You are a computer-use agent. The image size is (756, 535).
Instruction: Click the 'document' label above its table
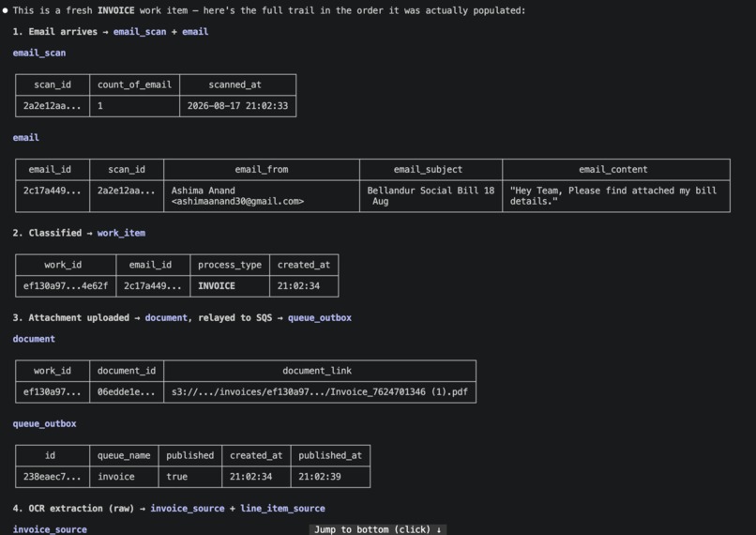tap(34, 339)
